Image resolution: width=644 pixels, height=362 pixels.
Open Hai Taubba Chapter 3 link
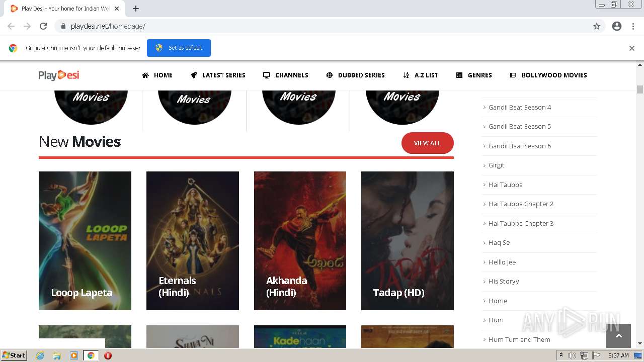point(521,223)
